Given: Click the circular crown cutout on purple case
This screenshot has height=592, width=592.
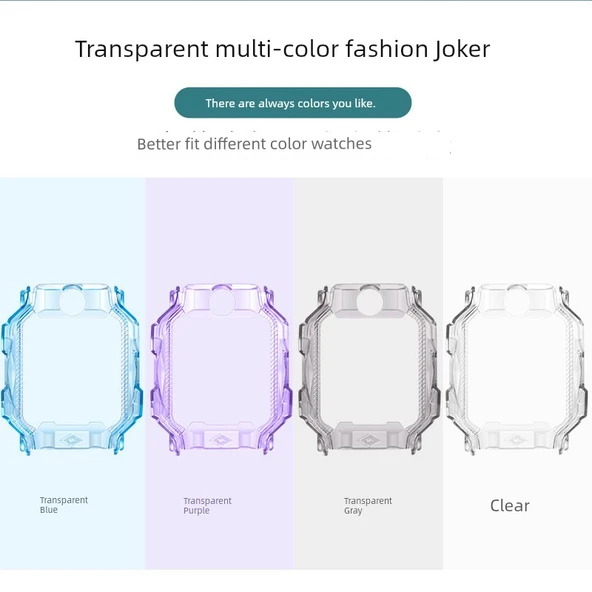Looking at the screenshot, I should (223, 301).
